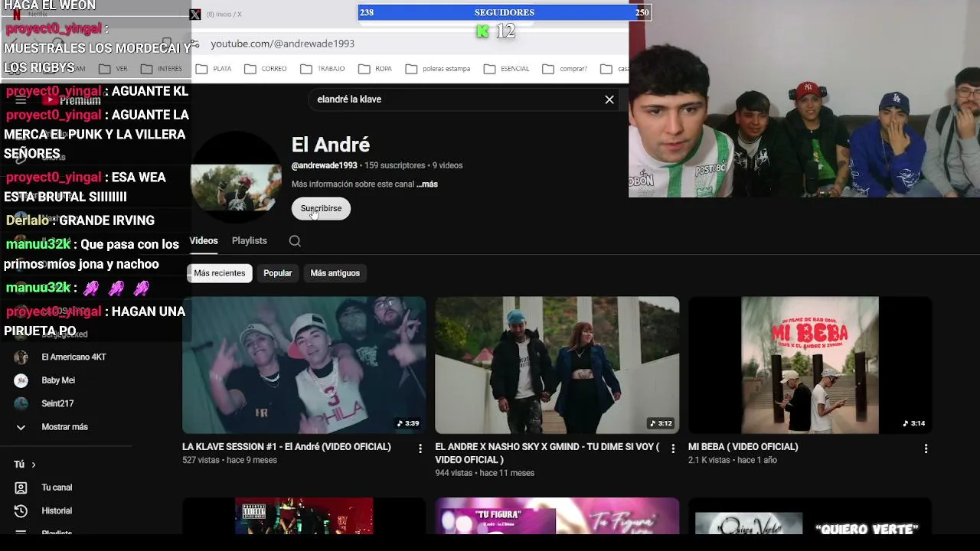Sort videos by Más antiguos
The width and height of the screenshot is (980, 551).
335,273
